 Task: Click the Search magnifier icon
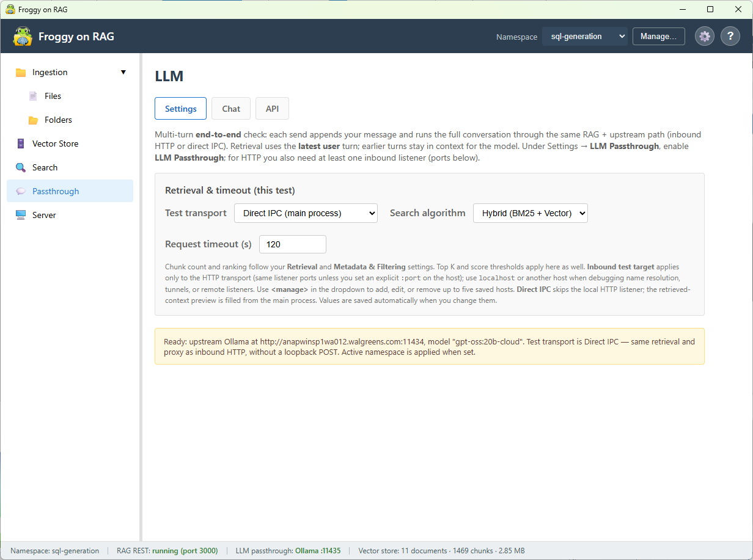(x=21, y=167)
